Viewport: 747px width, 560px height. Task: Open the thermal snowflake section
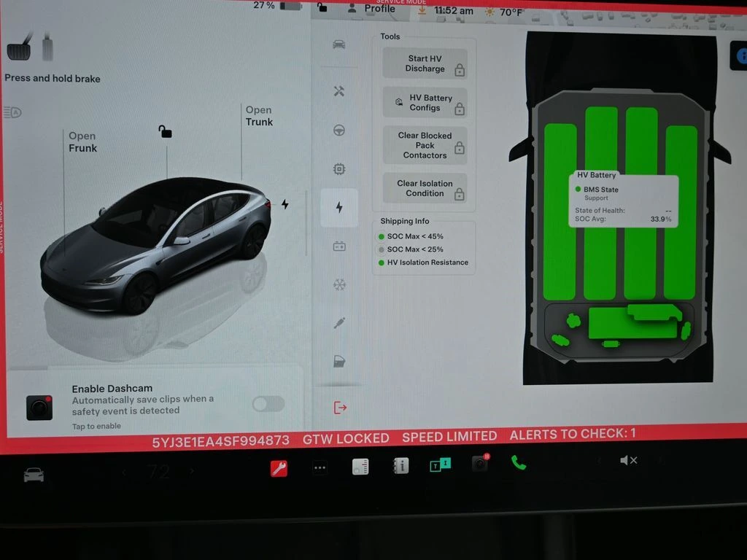pos(339,284)
